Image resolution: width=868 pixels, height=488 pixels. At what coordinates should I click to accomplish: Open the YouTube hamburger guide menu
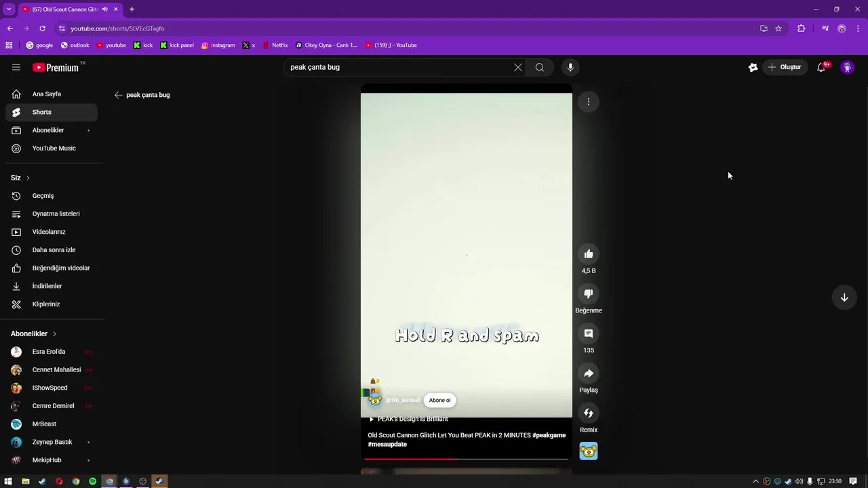(16, 67)
